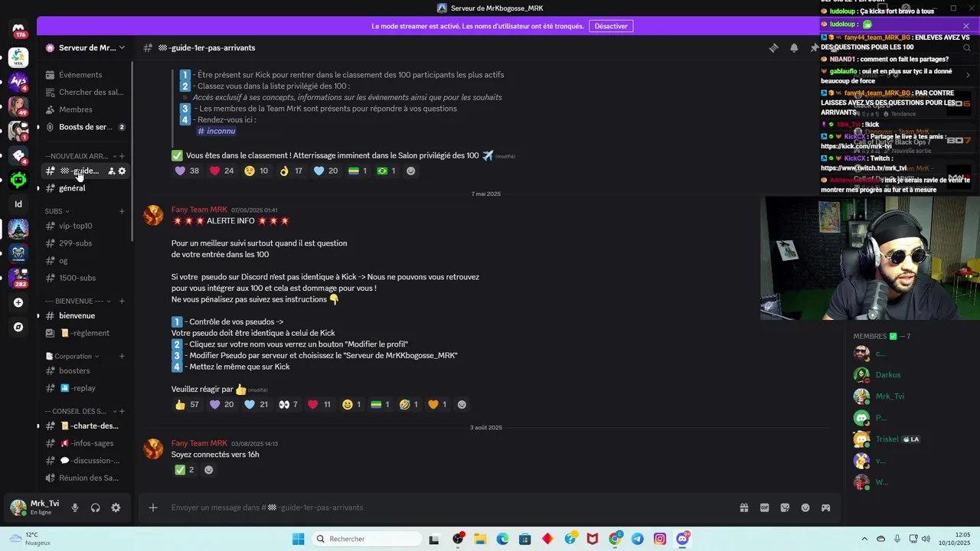Open the #inconnu channel link
Screen dimensions: 980x551
tap(216, 131)
